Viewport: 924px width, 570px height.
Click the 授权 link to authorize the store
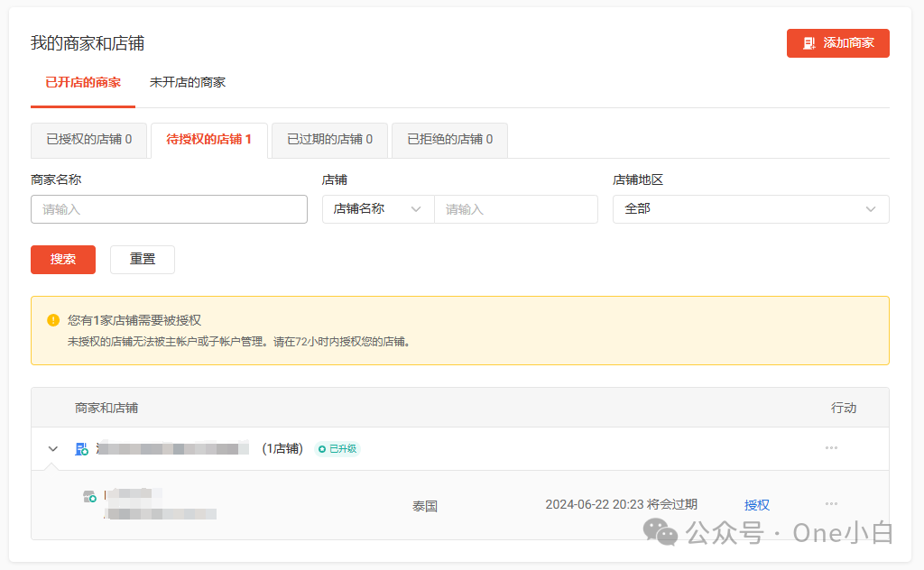757,504
